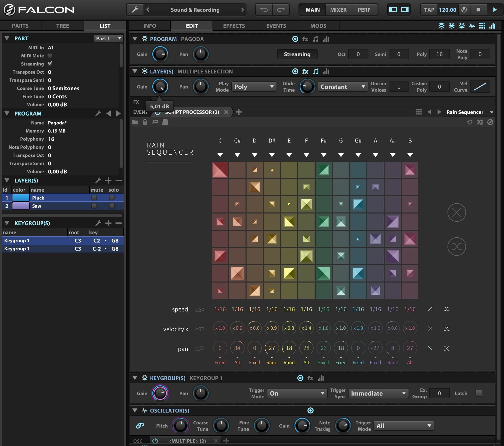
Task: Click the large clear grid X circle
Action: (x=457, y=212)
